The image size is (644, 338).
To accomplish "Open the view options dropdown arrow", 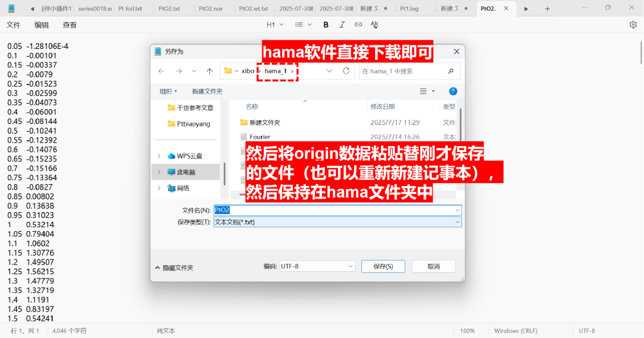I will coord(433,91).
